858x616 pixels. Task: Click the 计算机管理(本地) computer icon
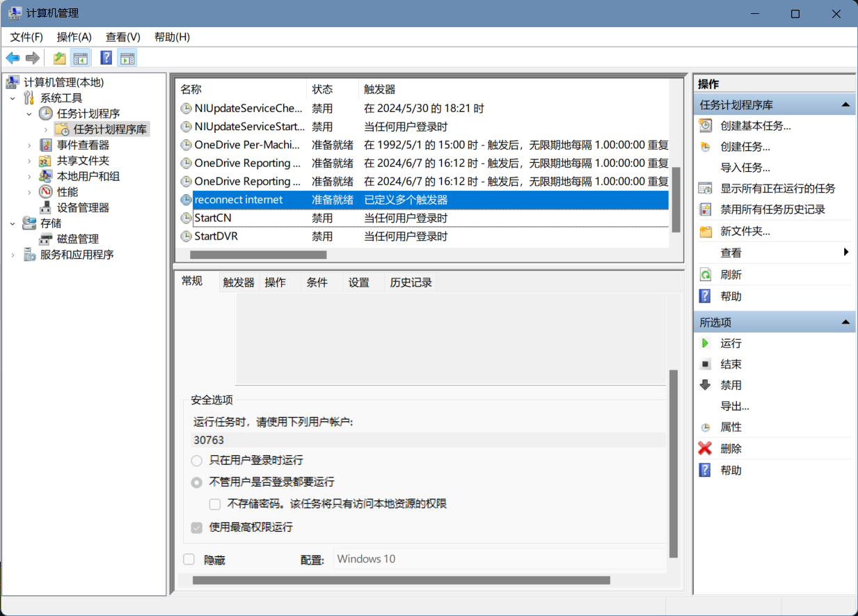(x=13, y=82)
